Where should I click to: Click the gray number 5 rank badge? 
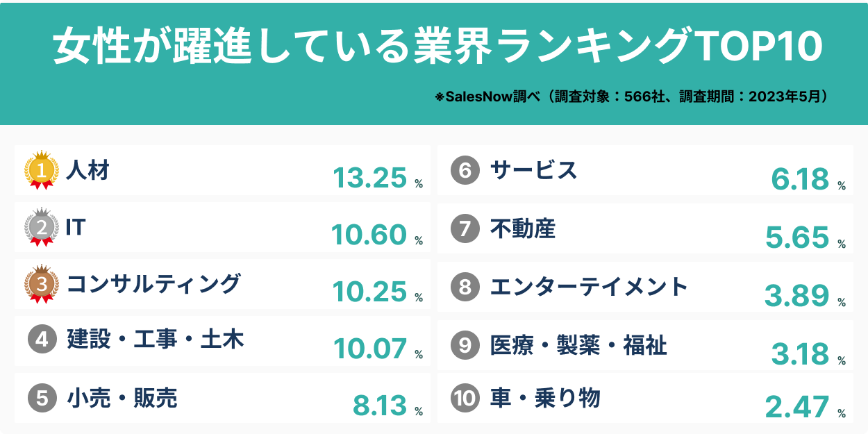point(42,398)
